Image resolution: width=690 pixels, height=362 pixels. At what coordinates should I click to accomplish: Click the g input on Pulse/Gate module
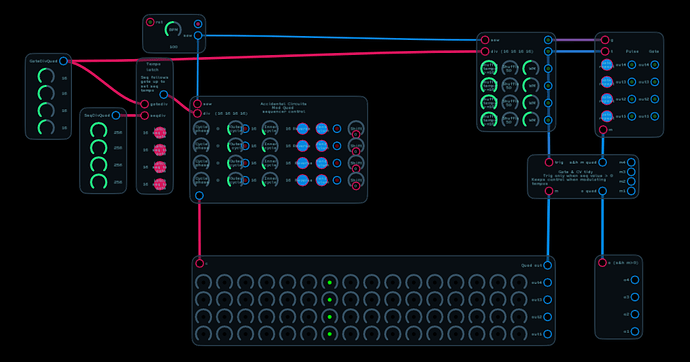point(605,40)
